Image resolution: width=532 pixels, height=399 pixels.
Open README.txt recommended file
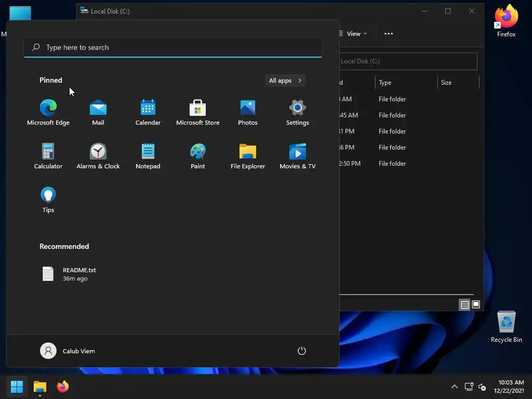pyautogui.click(x=70, y=274)
